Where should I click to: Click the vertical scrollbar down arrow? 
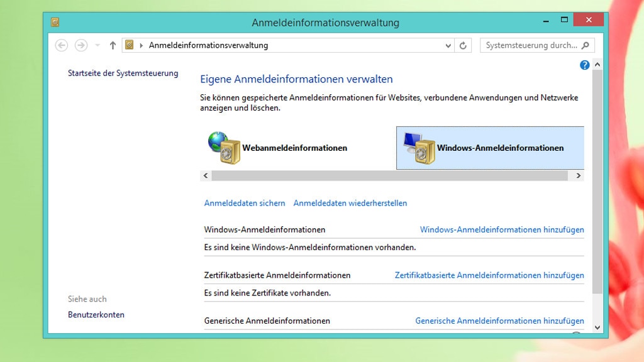[597, 327]
